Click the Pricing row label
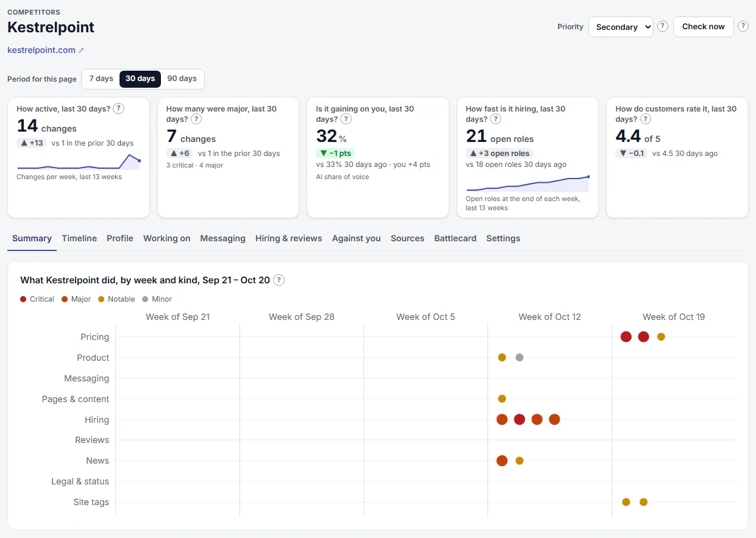The height and width of the screenshot is (538, 756). pyautogui.click(x=95, y=337)
